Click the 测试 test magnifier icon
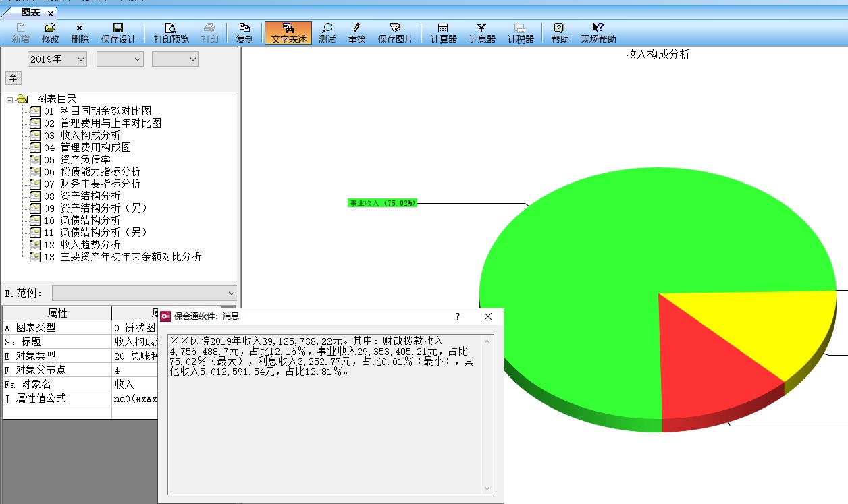Image resolution: width=848 pixels, height=504 pixels. point(327,32)
